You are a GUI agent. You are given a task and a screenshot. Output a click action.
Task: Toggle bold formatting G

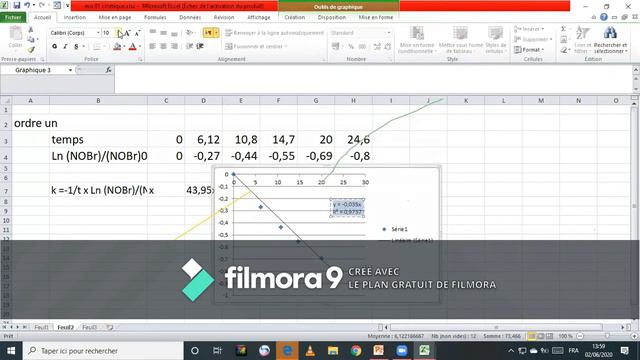[x=55, y=47]
